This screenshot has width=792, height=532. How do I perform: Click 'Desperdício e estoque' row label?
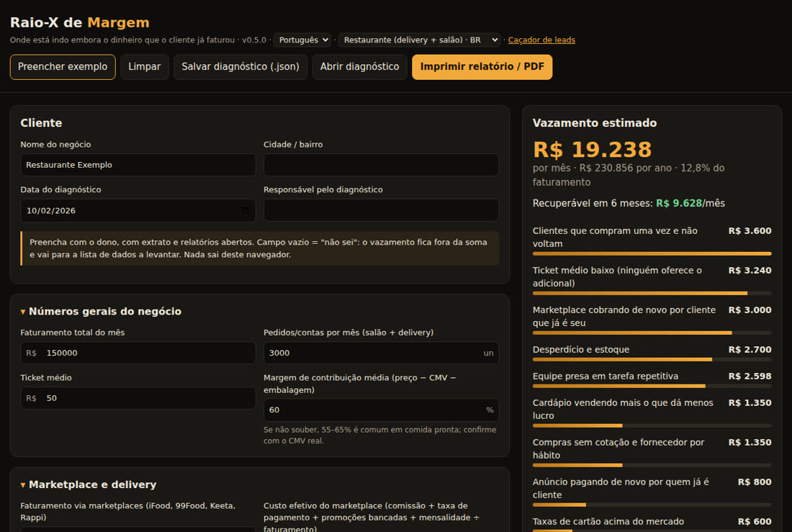[x=581, y=350]
